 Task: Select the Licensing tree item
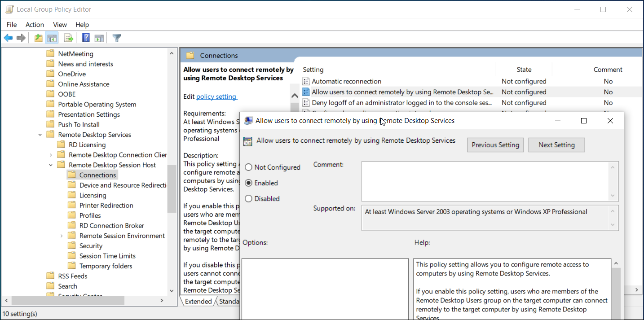(x=93, y=195)
